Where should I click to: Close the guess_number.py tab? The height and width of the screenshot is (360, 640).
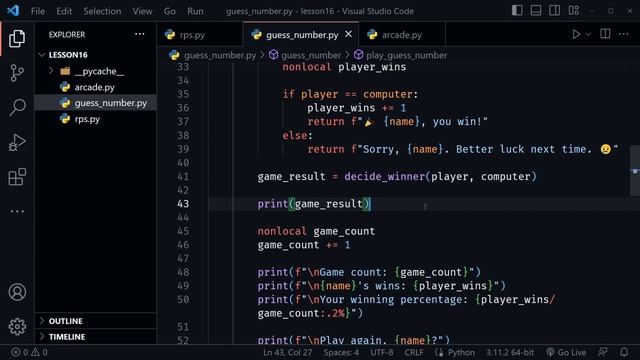pyautogui.click(x=348, y=35)
